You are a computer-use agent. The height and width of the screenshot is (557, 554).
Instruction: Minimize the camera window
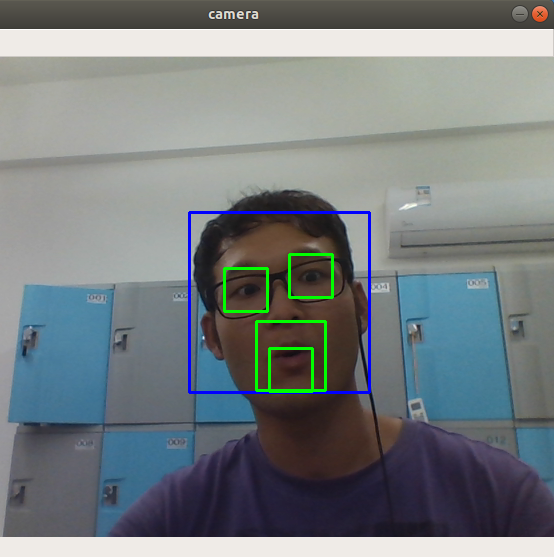pyautogui.click(x=520, y=14)
